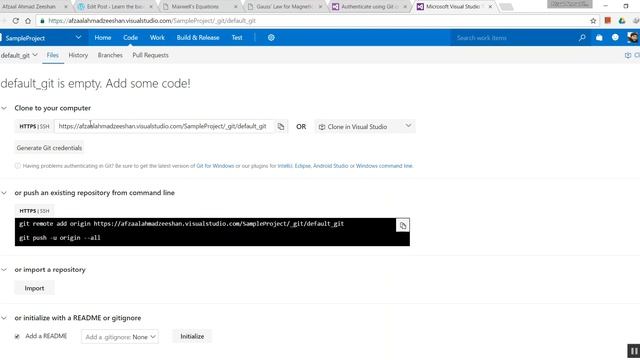The height and width of the screenshot is (360, 640).
Task: Open the Eclipse link
Action: (x=303, y=166)
